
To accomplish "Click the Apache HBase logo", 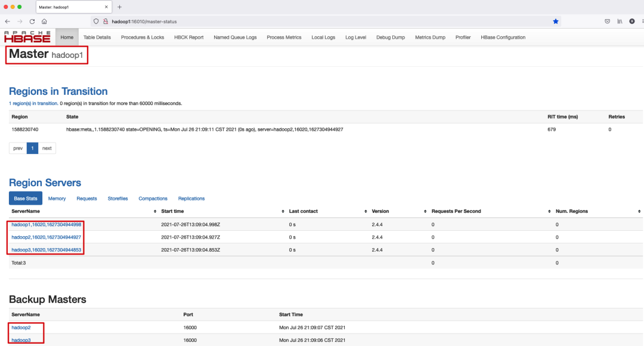I will click(x=27, y=37).
